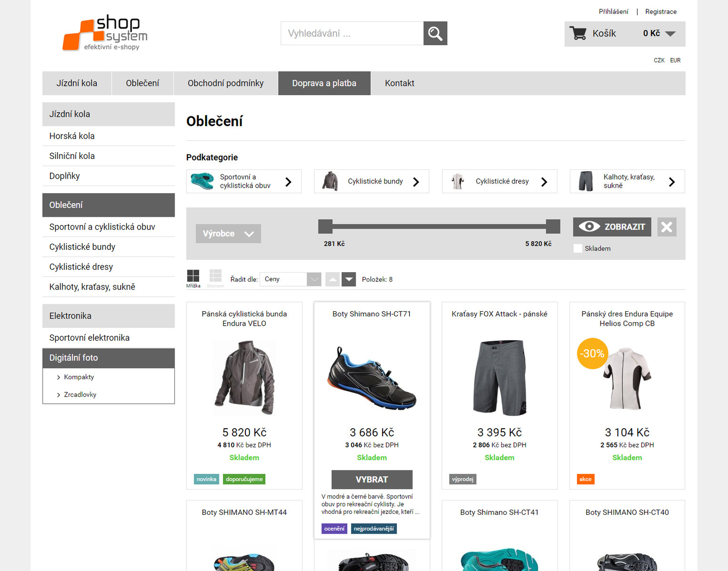
Task: Grab the minimum price slider handle
Action: [x=326, y=227]
